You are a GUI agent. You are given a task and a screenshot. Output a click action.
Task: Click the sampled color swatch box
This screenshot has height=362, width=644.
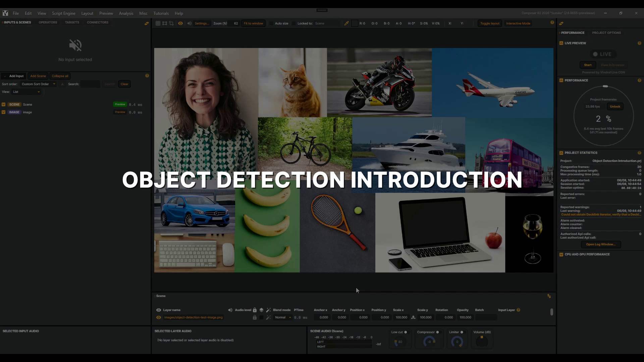coord(355,23)
